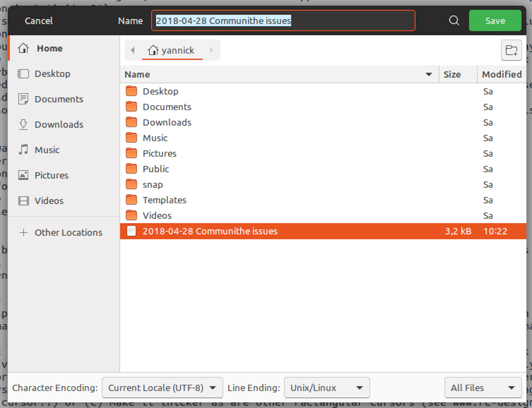Select Desktop label in the sidebar
Image resolution: width=532 pixels, height=408 pixels.
click(52, 73)
